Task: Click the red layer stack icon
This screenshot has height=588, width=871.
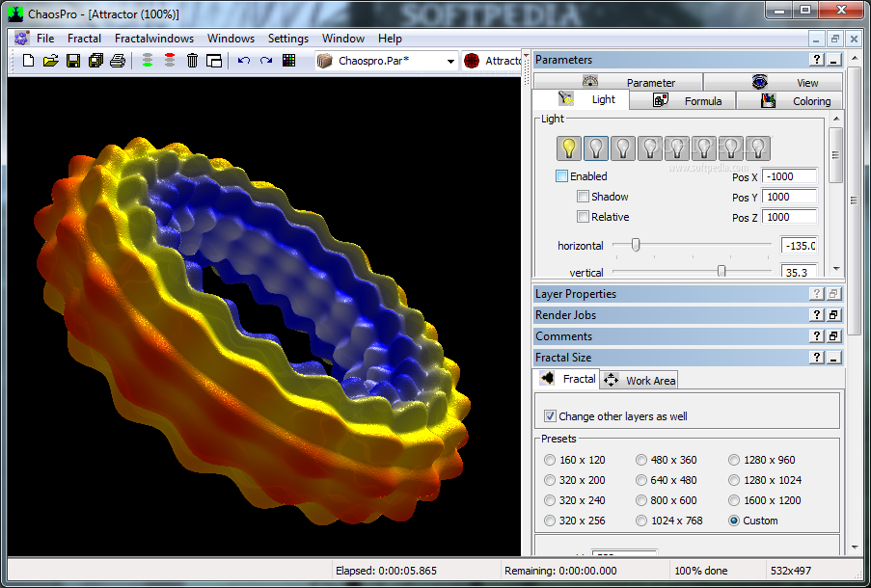Action: click(170, 60)
